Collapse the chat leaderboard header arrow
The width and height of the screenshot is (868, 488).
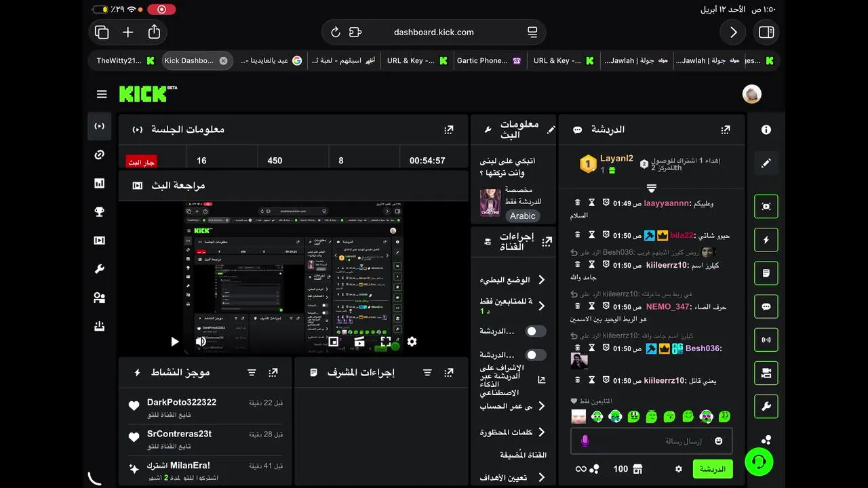[652, 188]
